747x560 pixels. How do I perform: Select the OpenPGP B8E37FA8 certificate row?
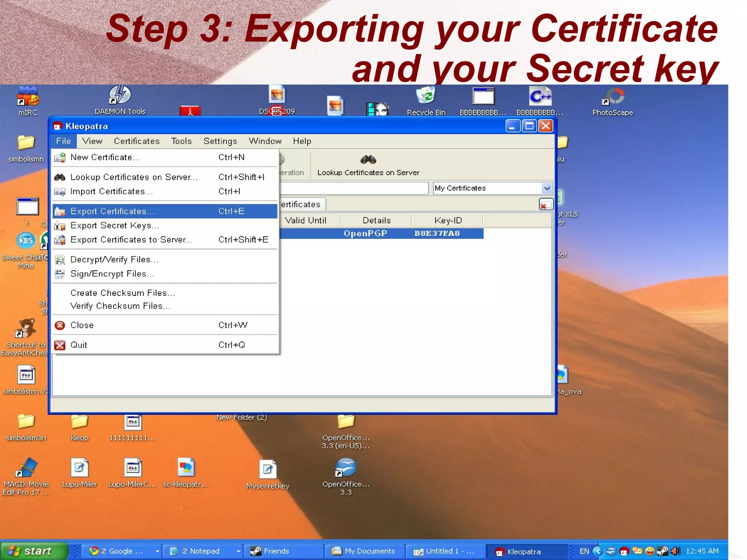(382, 233)
